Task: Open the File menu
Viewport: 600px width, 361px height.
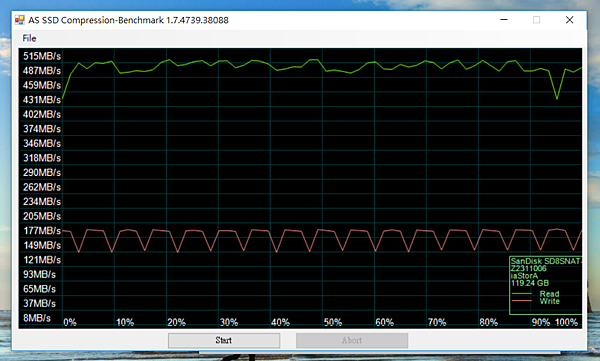Action: click(29, 38)
